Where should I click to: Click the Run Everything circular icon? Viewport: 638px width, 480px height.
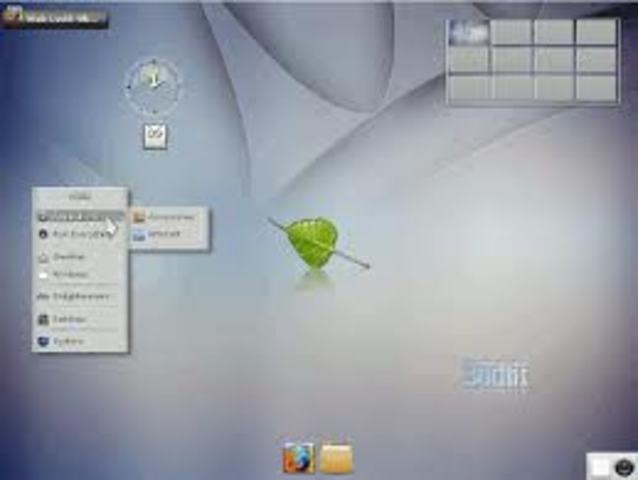43,234
